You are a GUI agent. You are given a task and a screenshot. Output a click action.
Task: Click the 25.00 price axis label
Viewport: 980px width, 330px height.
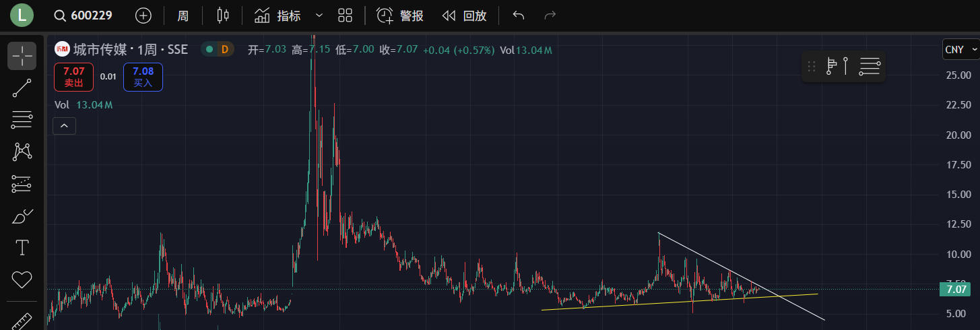[958, 75]
